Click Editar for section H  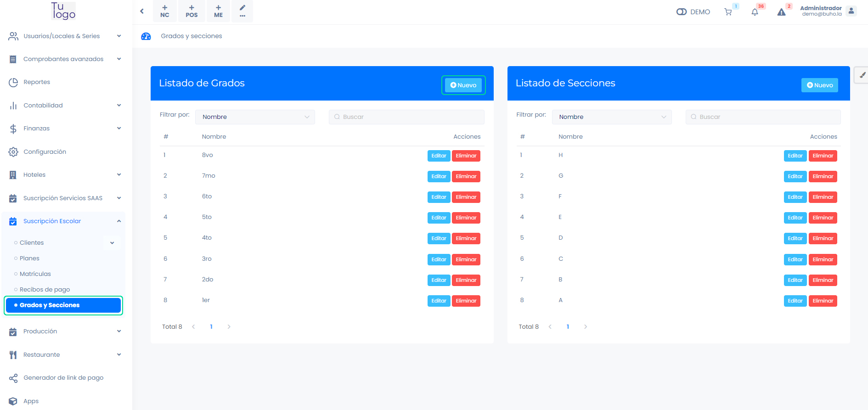(795, 156)
